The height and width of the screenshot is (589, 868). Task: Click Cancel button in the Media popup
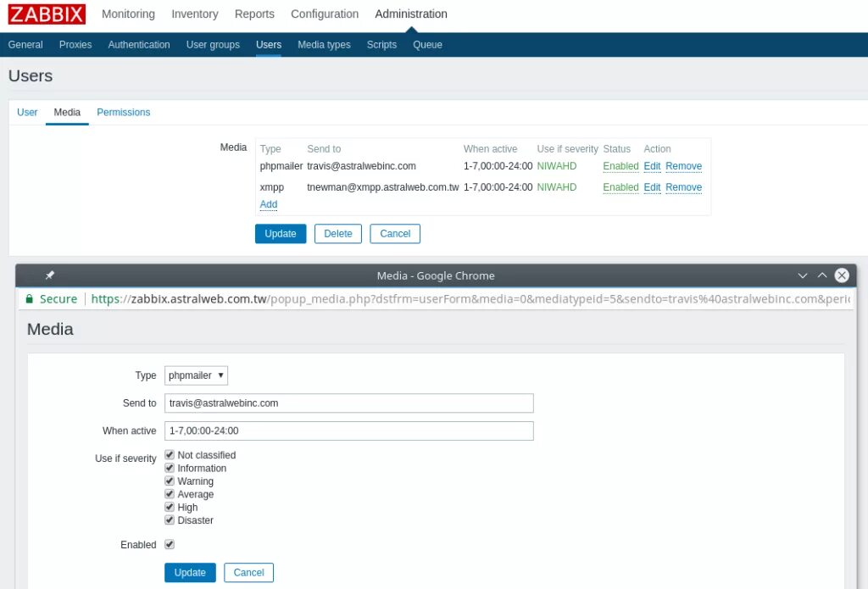248,572
